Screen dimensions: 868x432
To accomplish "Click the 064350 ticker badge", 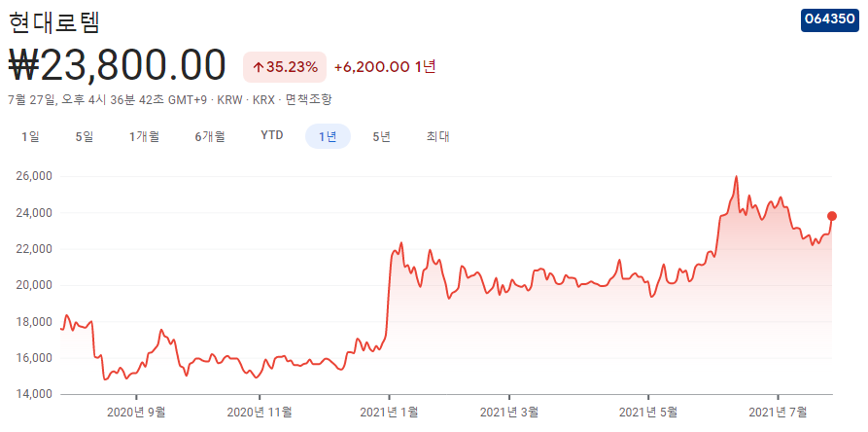I will [830, 19].
